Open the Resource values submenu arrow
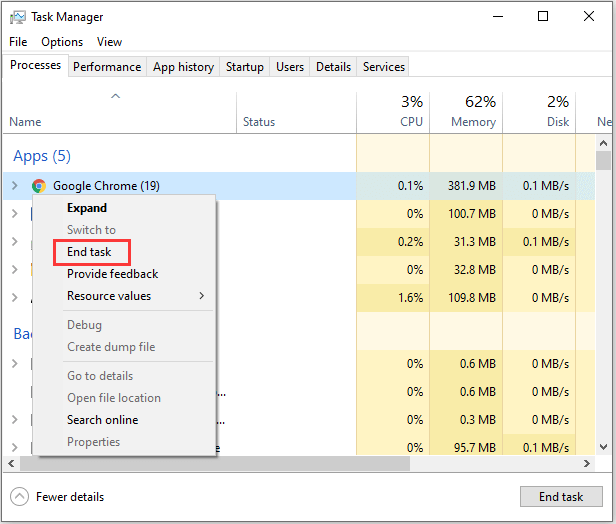The image size is (616, 524). point(202,296)
